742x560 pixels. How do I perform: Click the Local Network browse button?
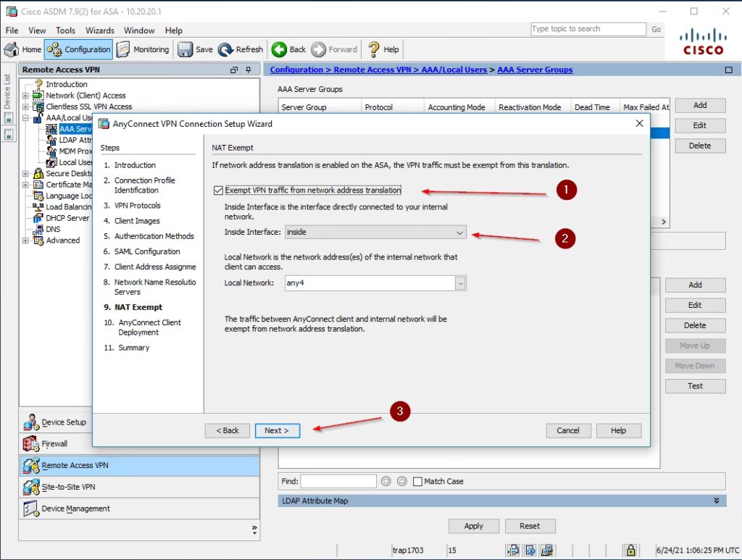[460, 283]
